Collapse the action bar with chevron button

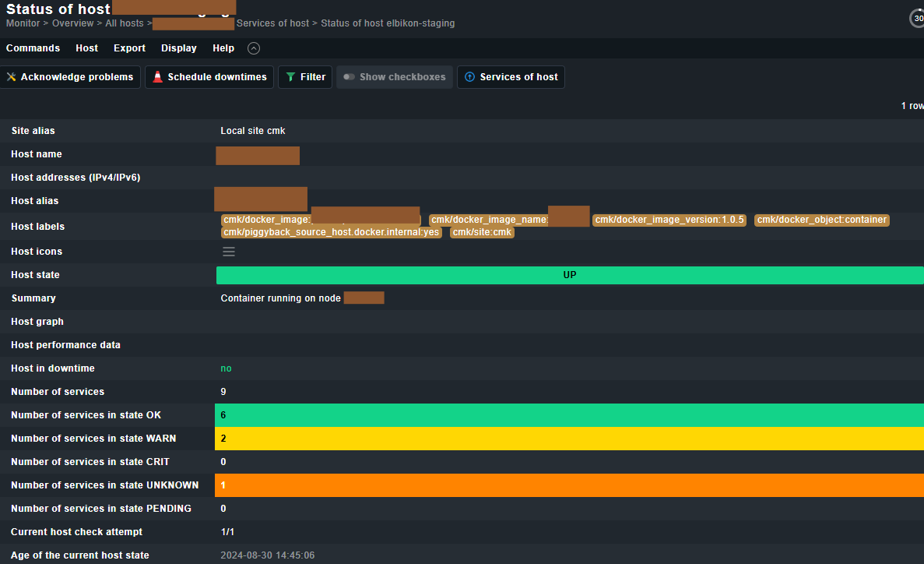click(253, 48)
